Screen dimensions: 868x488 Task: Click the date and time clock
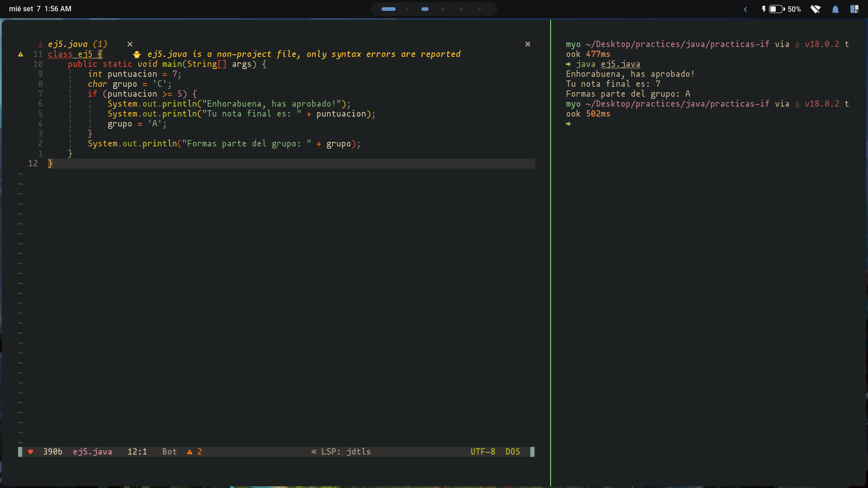[x=40, y=9]
